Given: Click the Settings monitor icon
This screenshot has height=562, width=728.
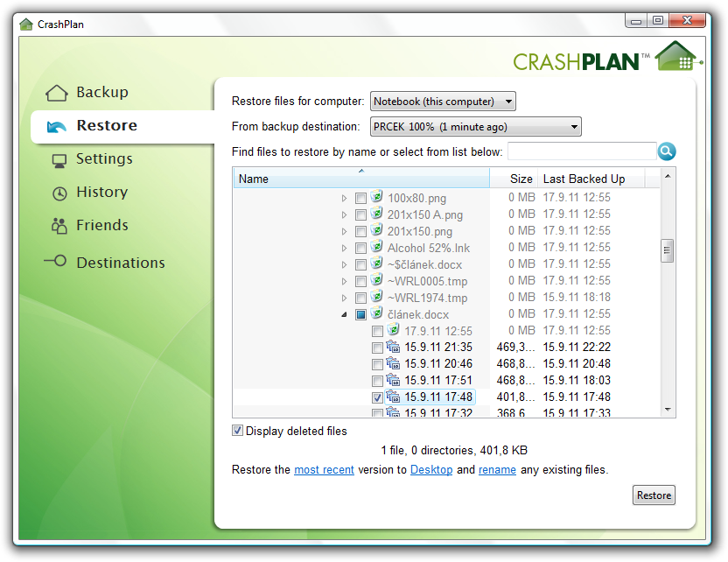Looking at the screenshot, I should 59,160.
